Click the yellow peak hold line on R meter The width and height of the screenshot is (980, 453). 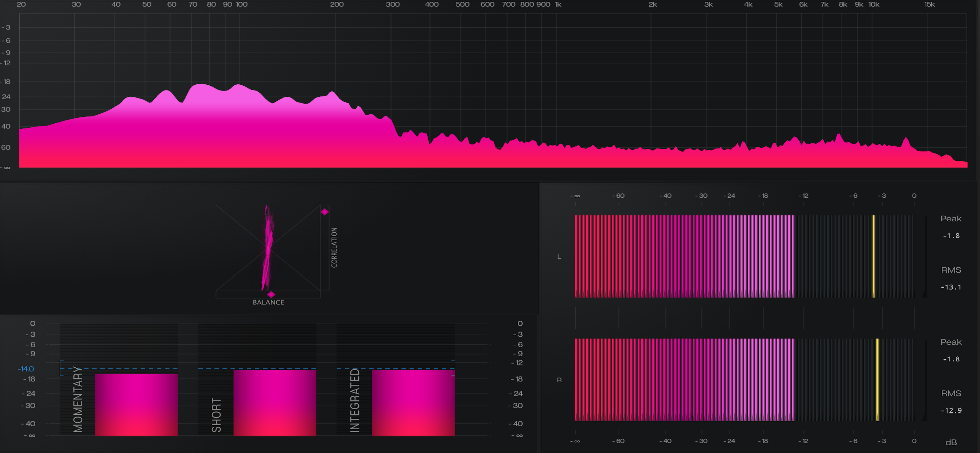877,380
